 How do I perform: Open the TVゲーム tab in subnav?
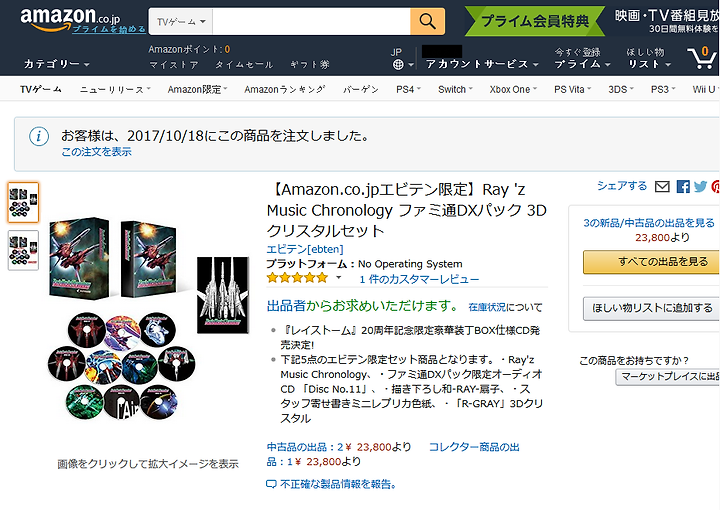(x=41, y=90)
